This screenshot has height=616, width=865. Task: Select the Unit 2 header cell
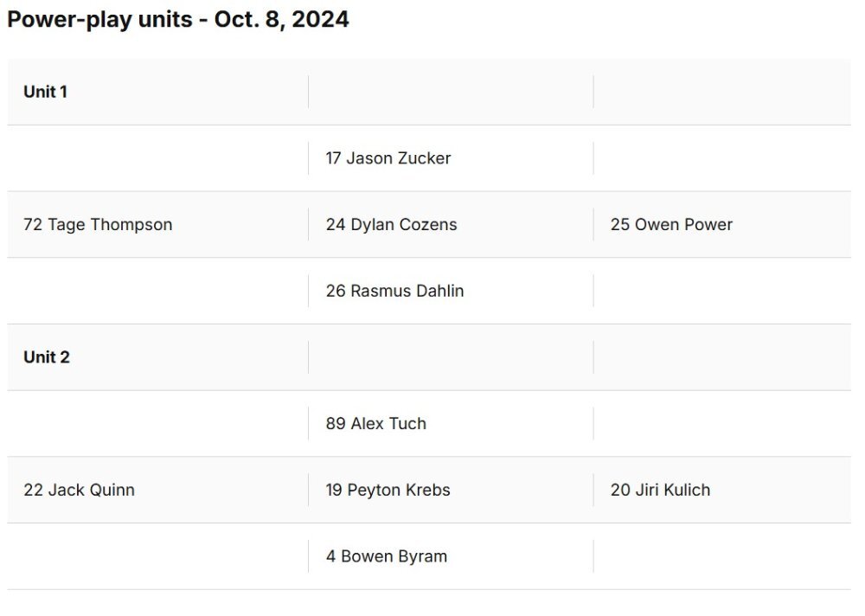157,357
